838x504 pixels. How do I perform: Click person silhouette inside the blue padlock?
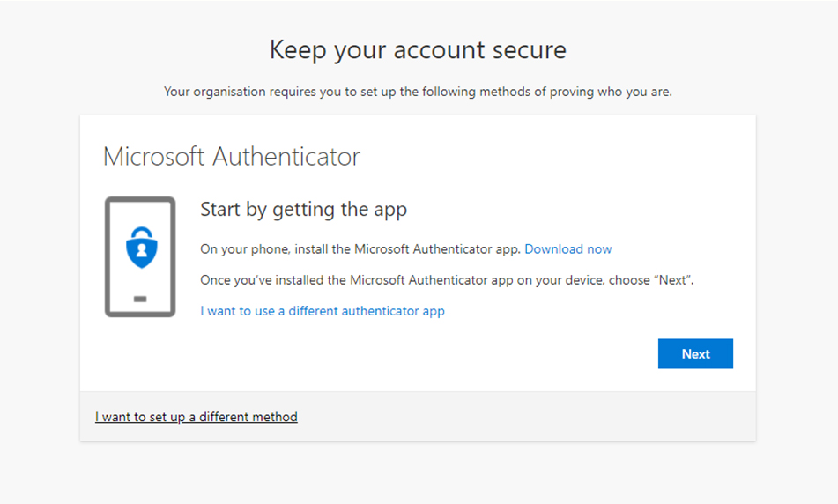tap(140, 249)
